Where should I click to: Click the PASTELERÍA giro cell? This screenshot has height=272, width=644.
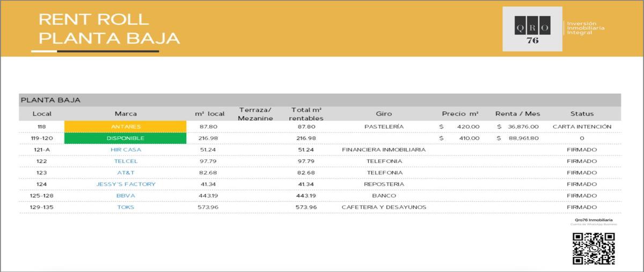(384, 127)
